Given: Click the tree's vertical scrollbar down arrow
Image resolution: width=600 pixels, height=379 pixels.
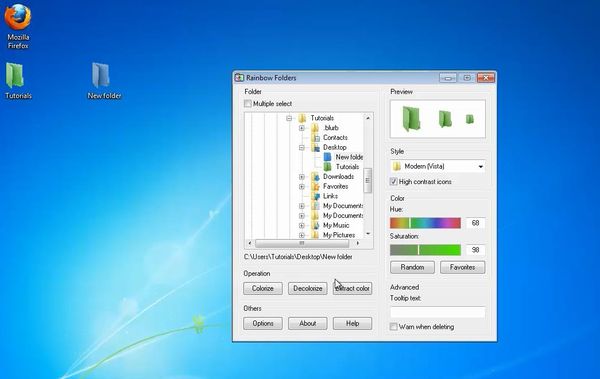Looking at the screenshot, I should 368,234.
